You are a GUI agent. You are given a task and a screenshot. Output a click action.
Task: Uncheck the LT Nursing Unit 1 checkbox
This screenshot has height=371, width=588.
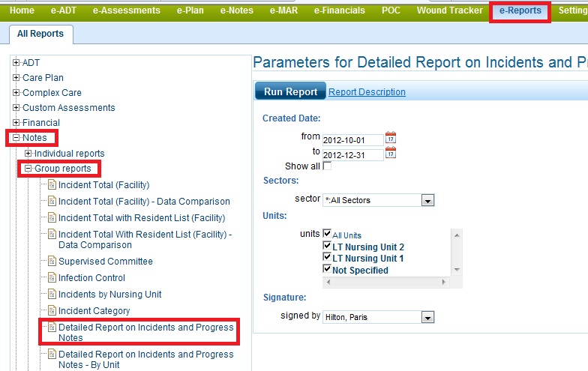click(x=327, y=257)
